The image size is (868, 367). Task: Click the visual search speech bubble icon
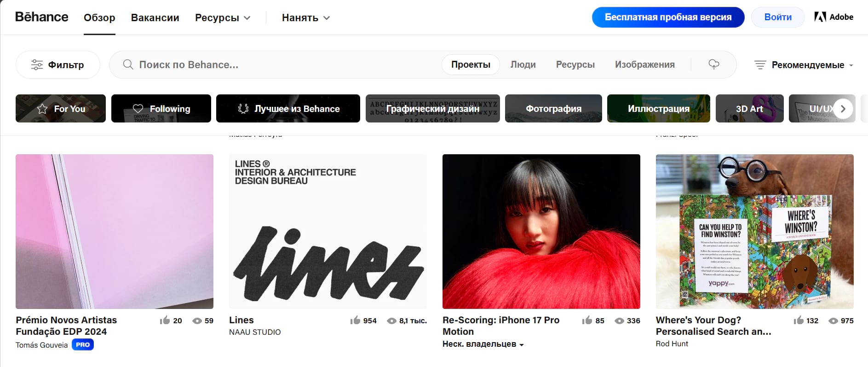(x=713, y=64)
